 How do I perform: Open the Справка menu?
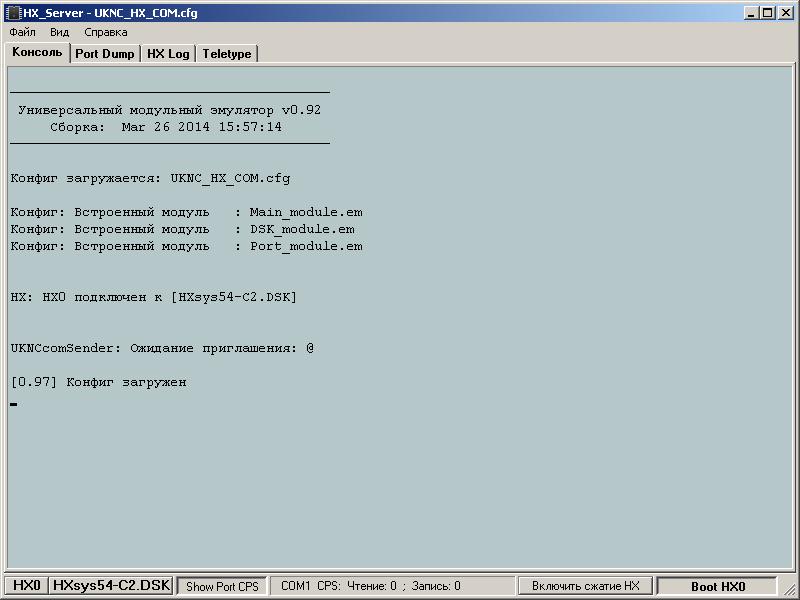106,32
